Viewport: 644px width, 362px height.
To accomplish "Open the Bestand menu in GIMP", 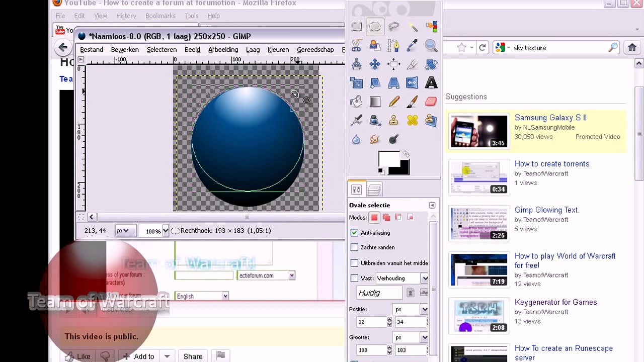I will [92, 50].
